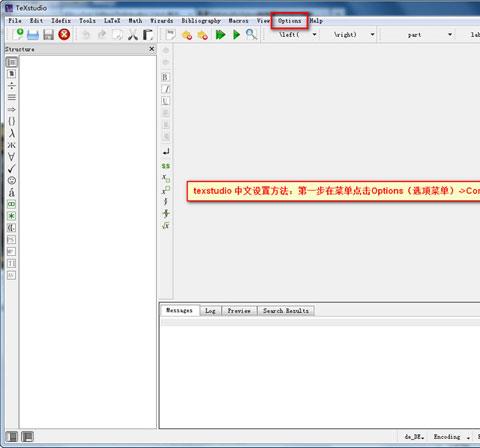Open the Options menu
480x448 pixels.
pyautogui.click(x=289, y=21)
